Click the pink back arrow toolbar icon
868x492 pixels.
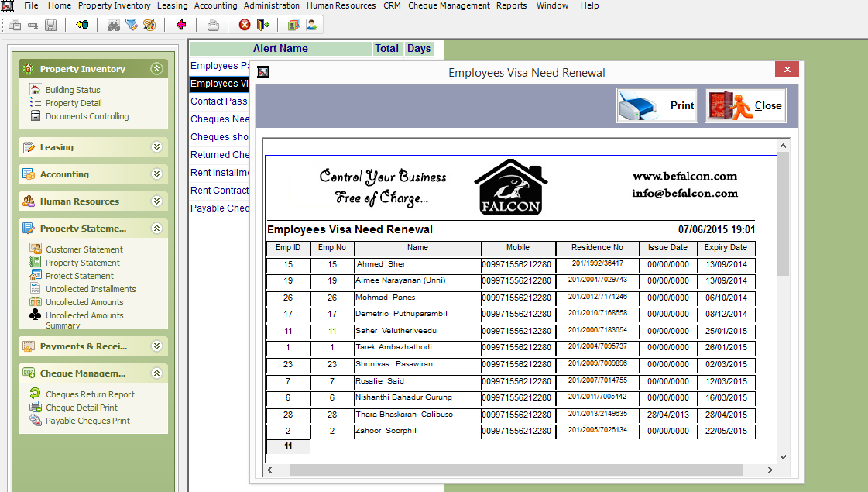tap(181, 25)
